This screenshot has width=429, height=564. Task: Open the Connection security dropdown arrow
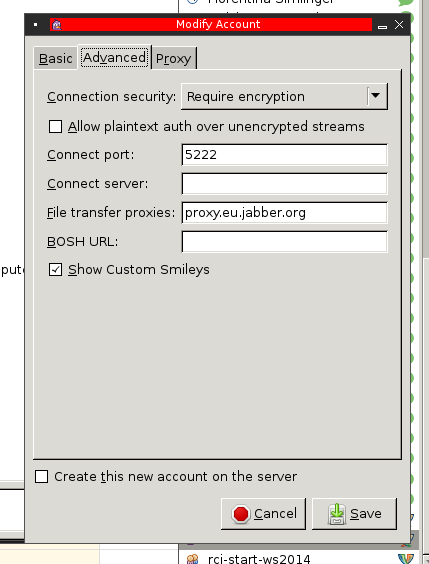tap(375, 96)
